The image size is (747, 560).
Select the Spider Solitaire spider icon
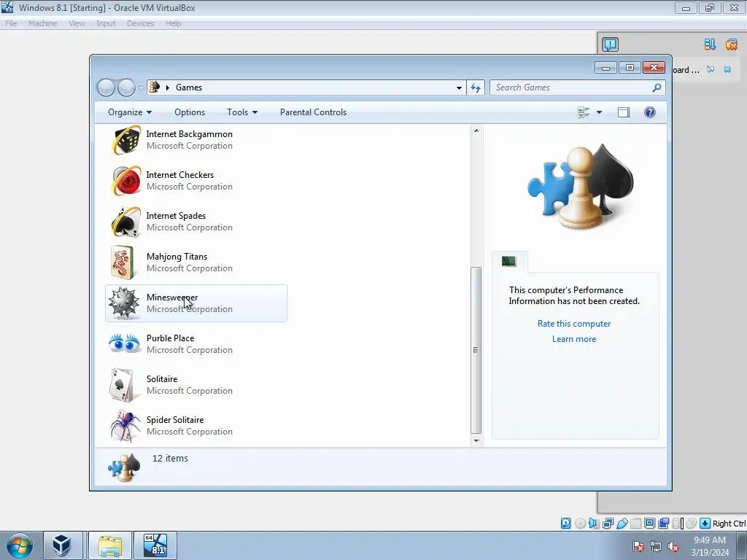[x=125, y=426]
